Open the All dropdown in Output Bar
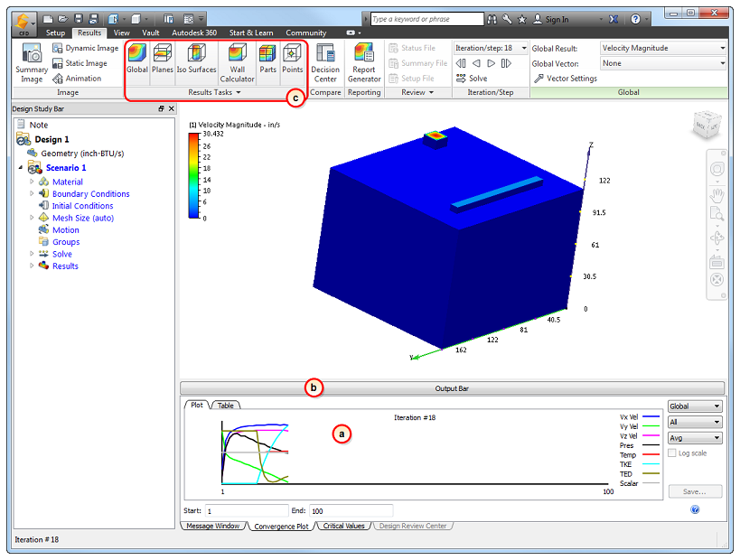The height and width of the screenshot is (560, 740). (x=695, y=422)
